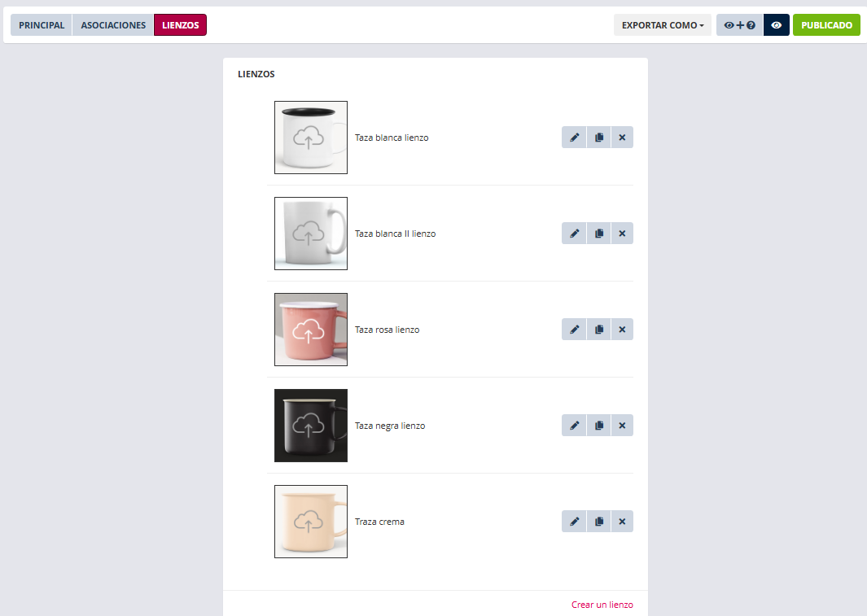Delete the Taza blanca II lienzo canvas
Viewport: 867px width, 616px height.
[622, 234]
